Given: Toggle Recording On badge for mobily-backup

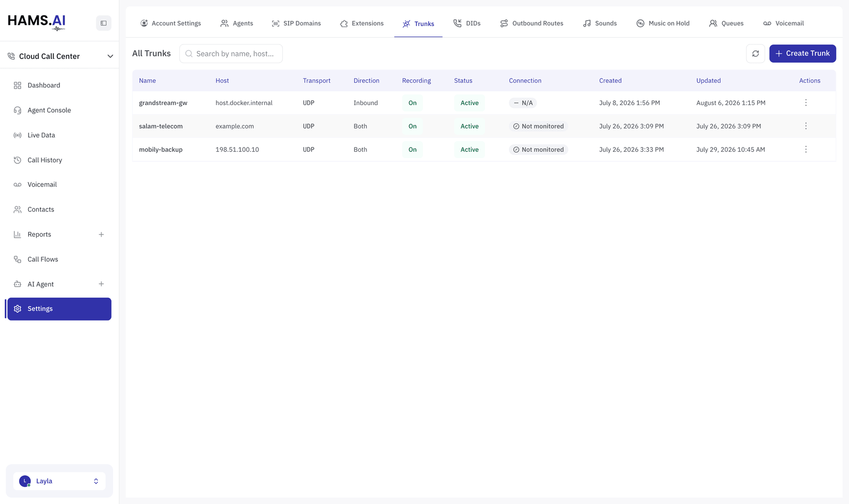Looking at the screenshot, I should coord(412,150).
